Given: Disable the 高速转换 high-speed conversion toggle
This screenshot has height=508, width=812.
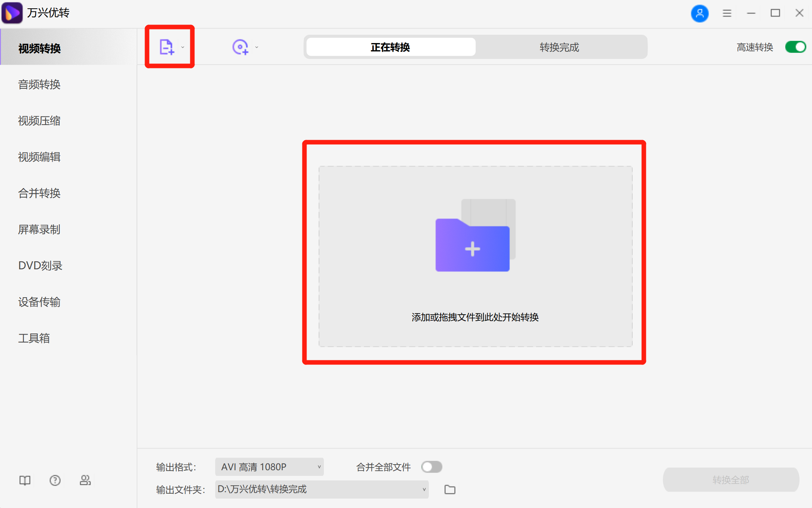Looking at the screenshot, I should click(795, 47).
